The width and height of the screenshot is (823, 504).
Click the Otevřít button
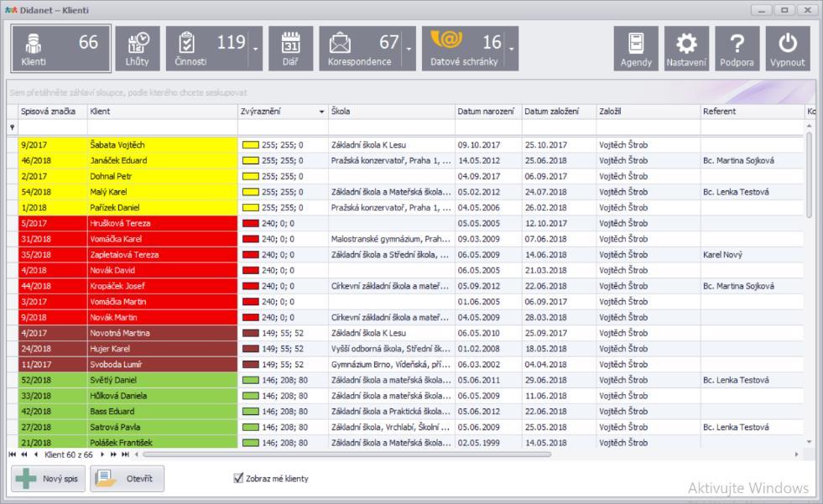coord(127,478)
